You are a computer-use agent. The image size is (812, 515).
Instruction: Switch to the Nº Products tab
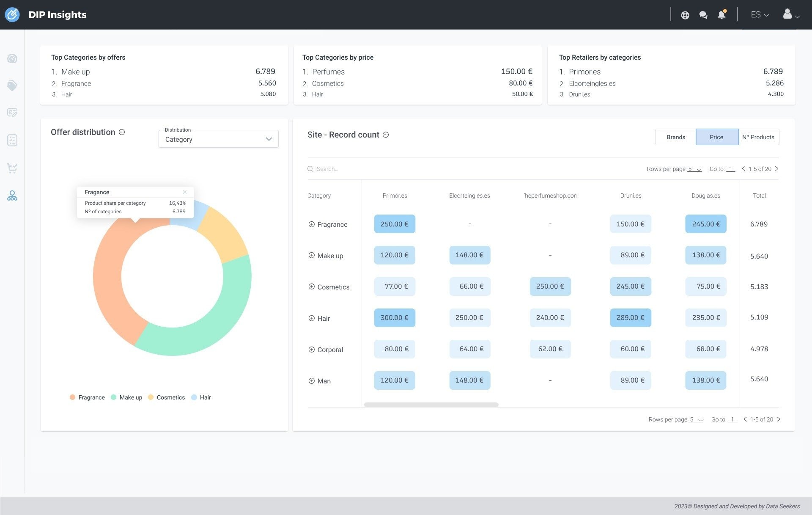[759, 137]
